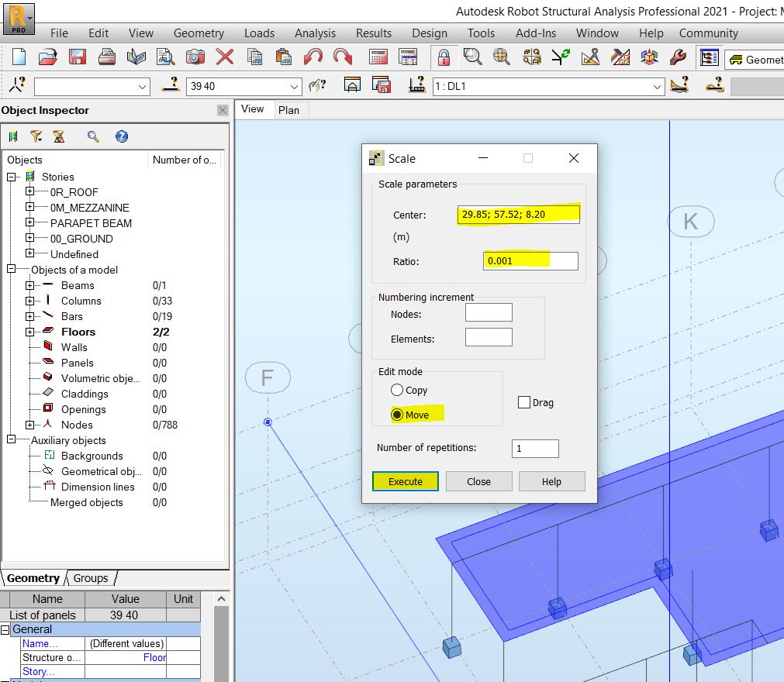Click the Save project icon
Viewport: 784px width, 682px height.
click(78, 57)
